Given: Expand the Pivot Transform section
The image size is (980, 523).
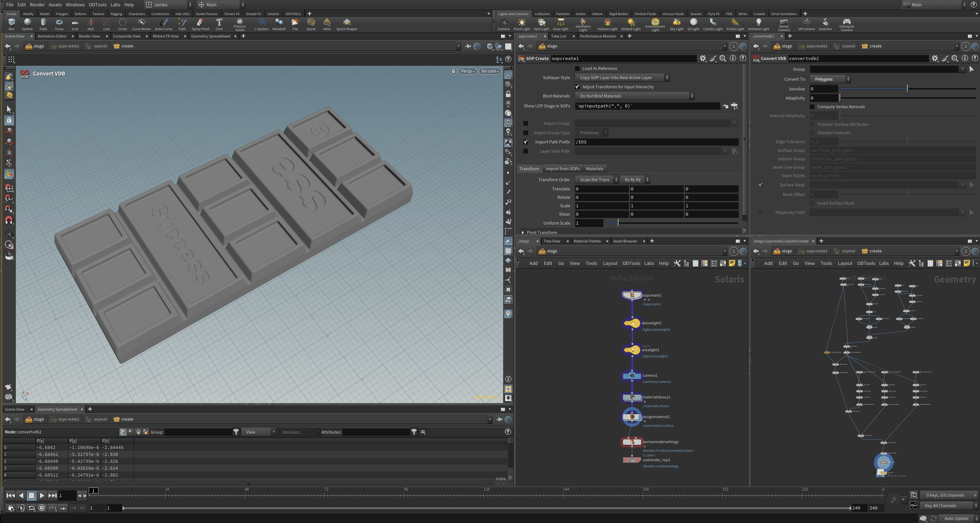Looking at the screenshot, I should coord(523,233).
